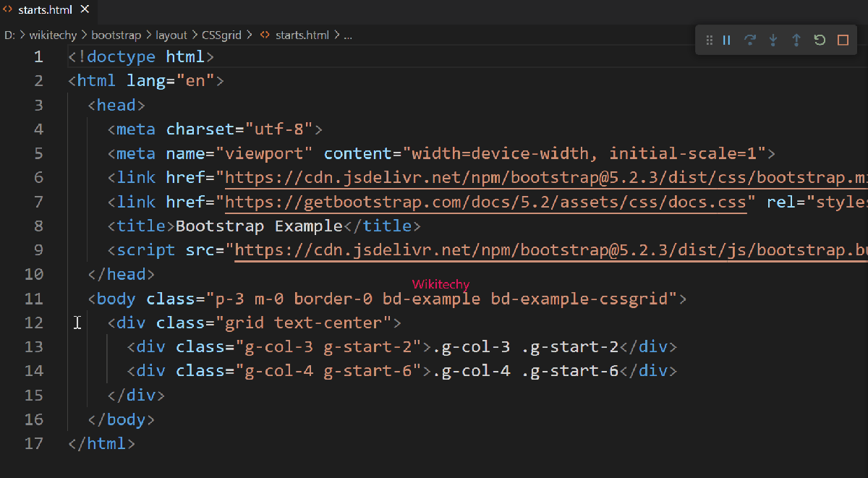Stop debugging with the red square icon
868x478 pixels.
tap(843, 40)
